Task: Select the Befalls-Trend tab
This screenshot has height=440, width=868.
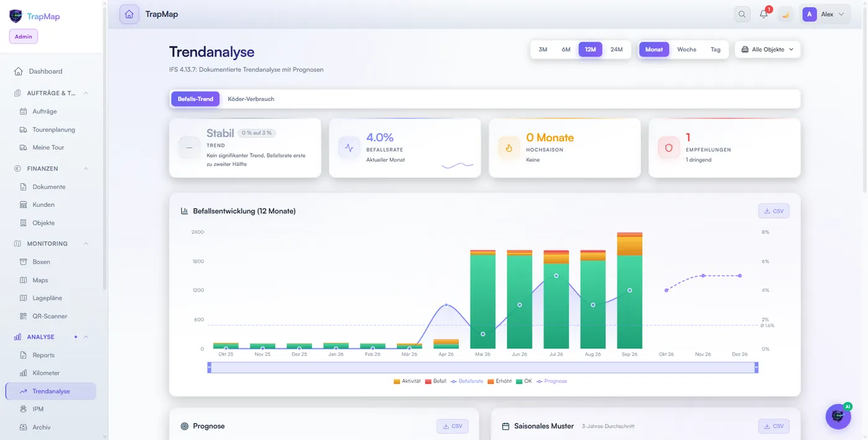Action: (x=195, y=99)
